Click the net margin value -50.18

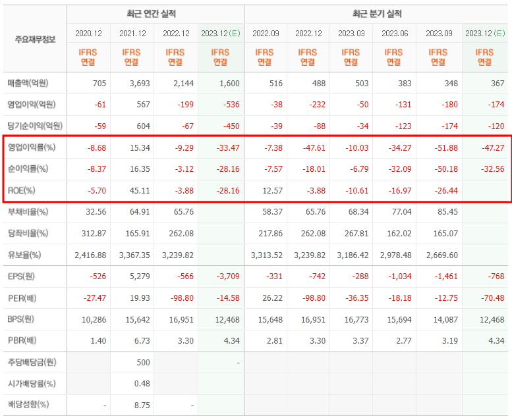pos(446,169)
